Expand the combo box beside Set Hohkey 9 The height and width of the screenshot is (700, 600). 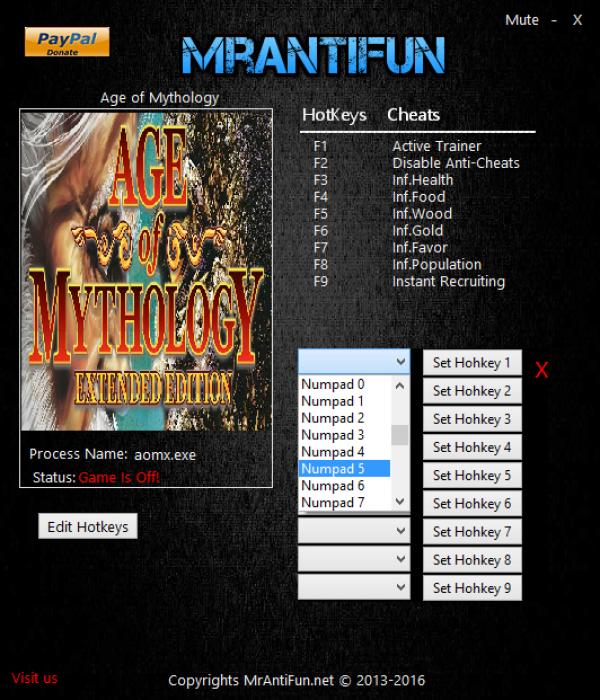(354, 587)
